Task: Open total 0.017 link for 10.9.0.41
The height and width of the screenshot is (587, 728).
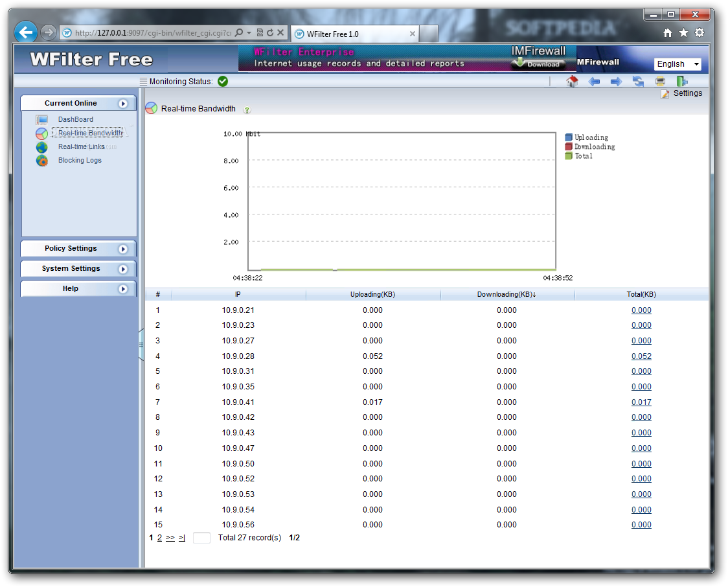Action: coord(641,402)
